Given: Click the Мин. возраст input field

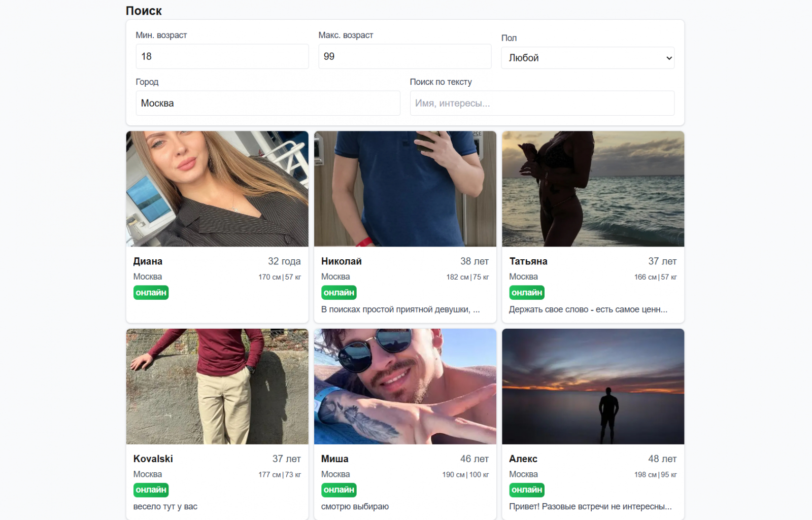Looking at the screenshot, I should click(222, 56).
